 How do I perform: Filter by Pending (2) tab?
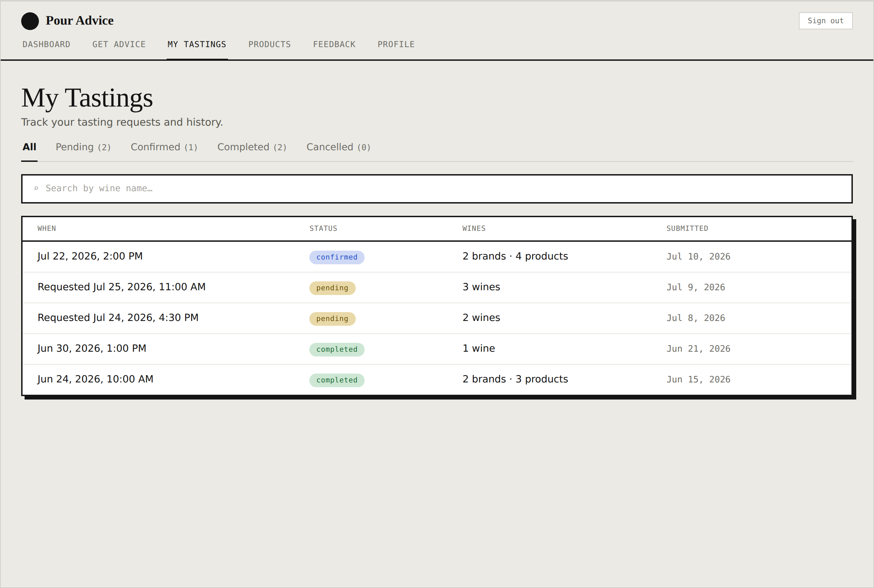83,147
